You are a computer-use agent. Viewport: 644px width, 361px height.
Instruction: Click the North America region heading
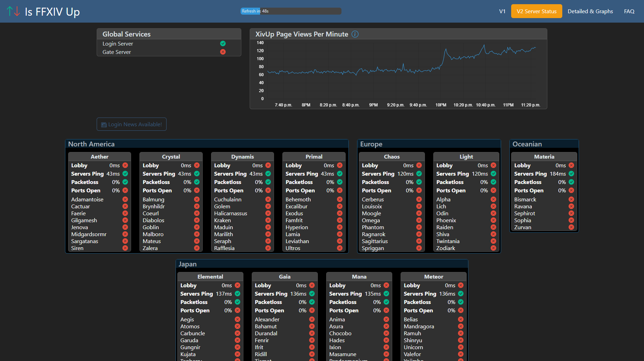tap(91, 144)
